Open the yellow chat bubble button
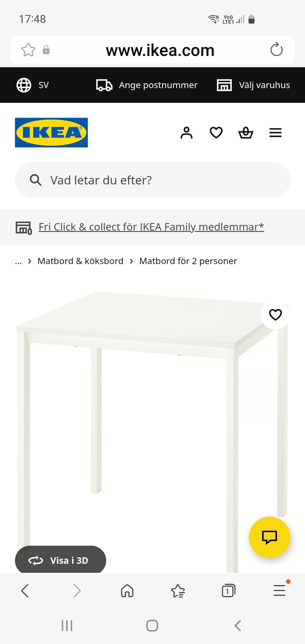Screen dimensions: 305x644 (269, 537)
